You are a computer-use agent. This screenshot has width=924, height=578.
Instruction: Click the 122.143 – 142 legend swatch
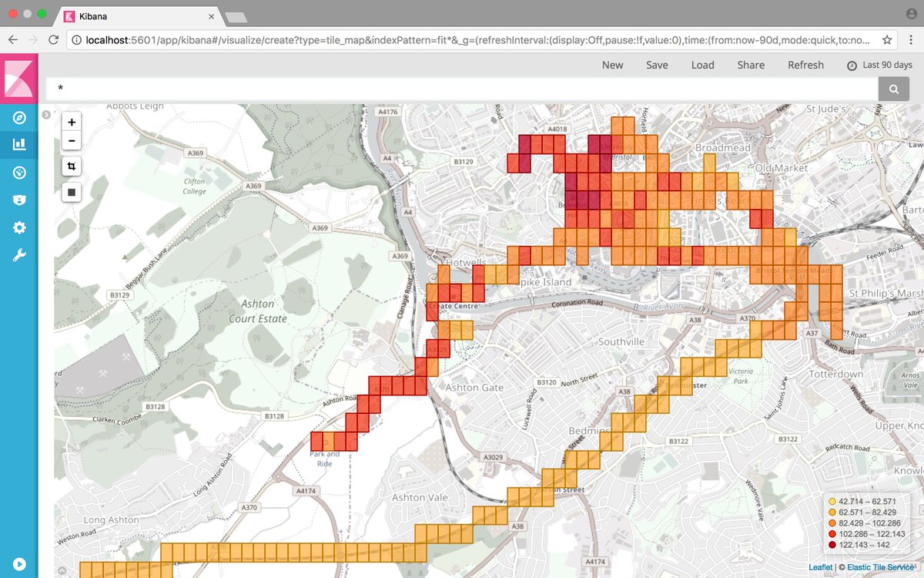pos(832,545)
